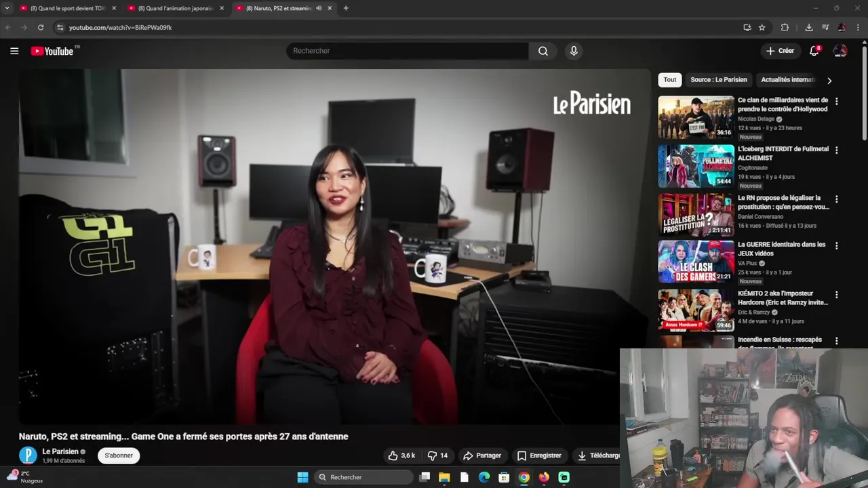The height and width of the screenshot is (488, 868).
Task: Click the search magnifier button
Action: coord(543,51)
